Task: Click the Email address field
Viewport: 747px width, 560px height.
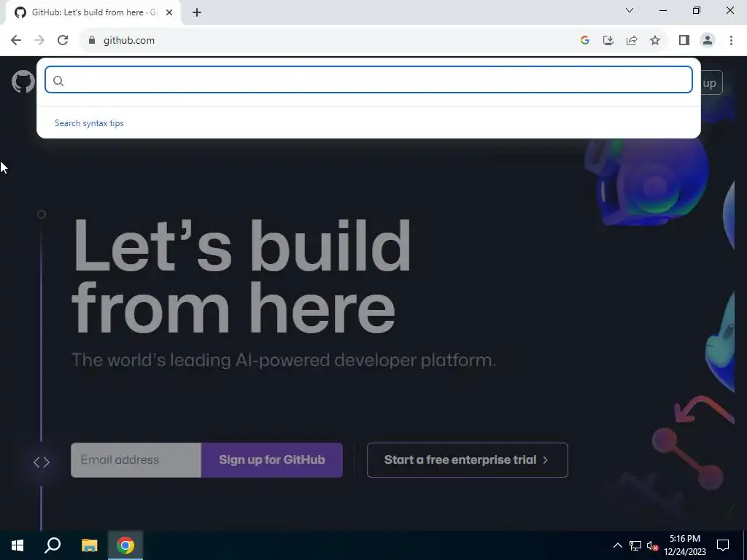Action: point(136,460)
